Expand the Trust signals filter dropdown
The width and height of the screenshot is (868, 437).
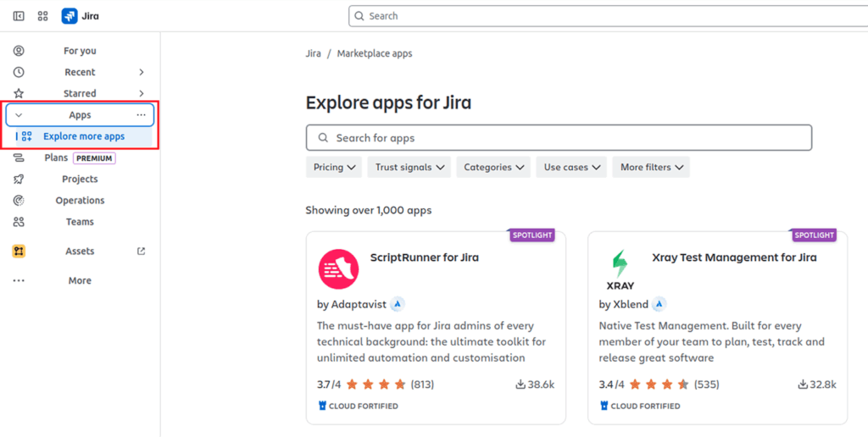click(410, 168)
